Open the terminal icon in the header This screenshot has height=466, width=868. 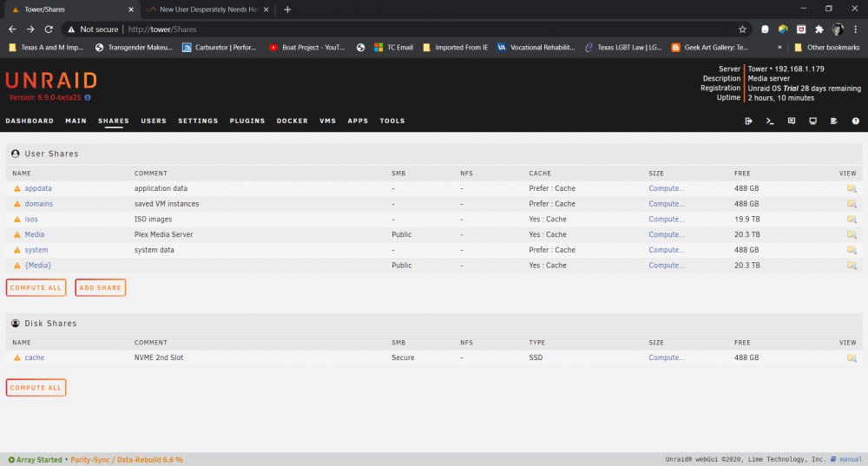(770, 121)
